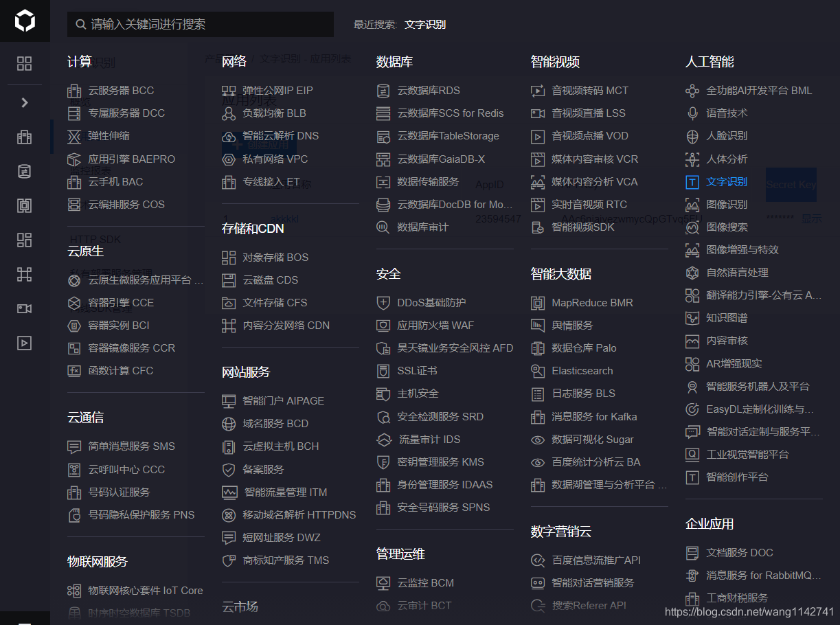Open 云监控 BCM

click(426, 583)
